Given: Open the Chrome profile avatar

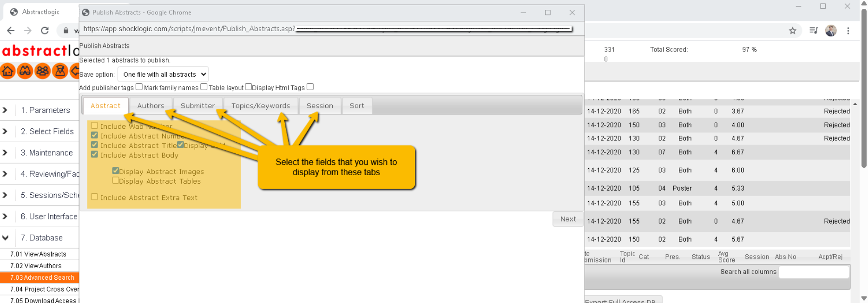Looking at the screenshot, I should pyautogui.click(x=831, y=31).
